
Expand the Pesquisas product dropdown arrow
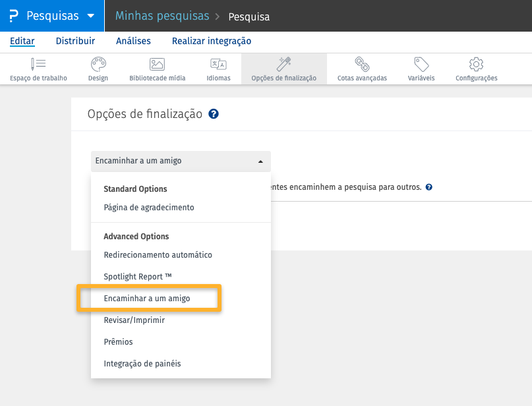click(x=90, y=16)
